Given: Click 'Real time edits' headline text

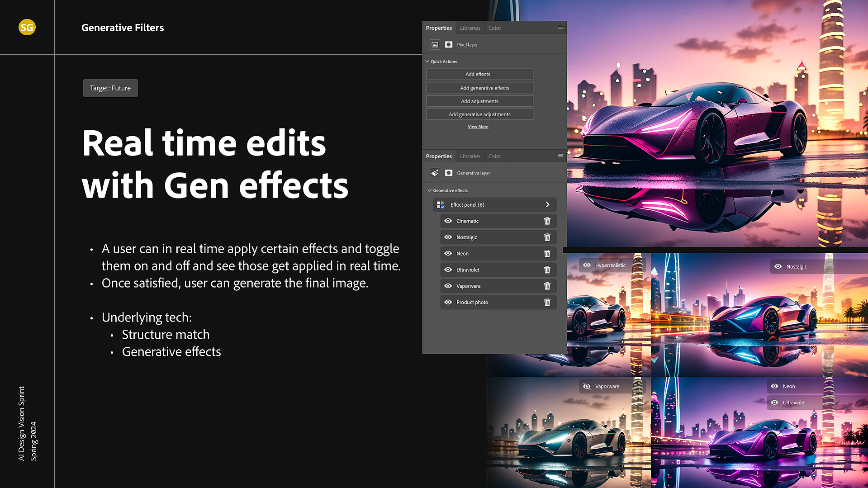Looking at the screenshot, I should click(x=204, y=143).
